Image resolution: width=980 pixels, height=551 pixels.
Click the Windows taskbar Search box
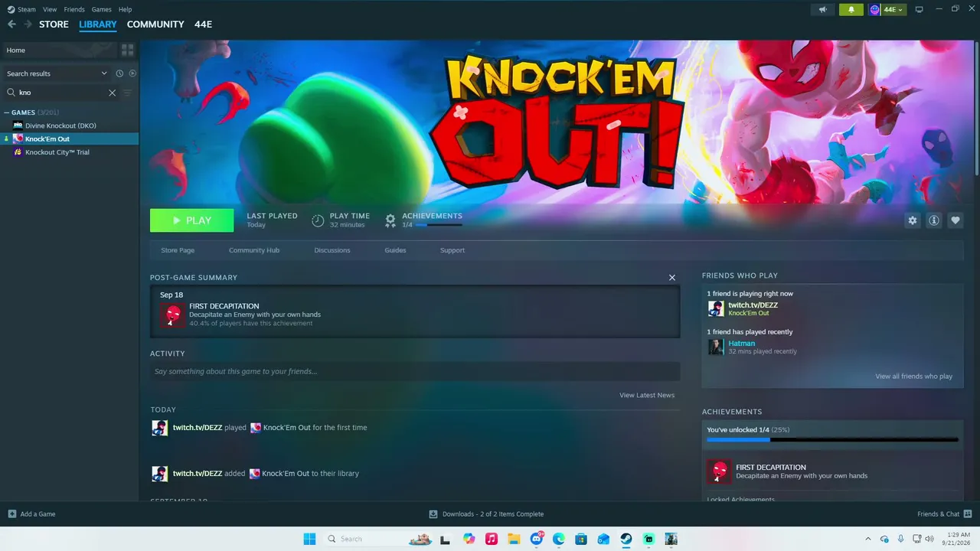(x=379, y=539)
